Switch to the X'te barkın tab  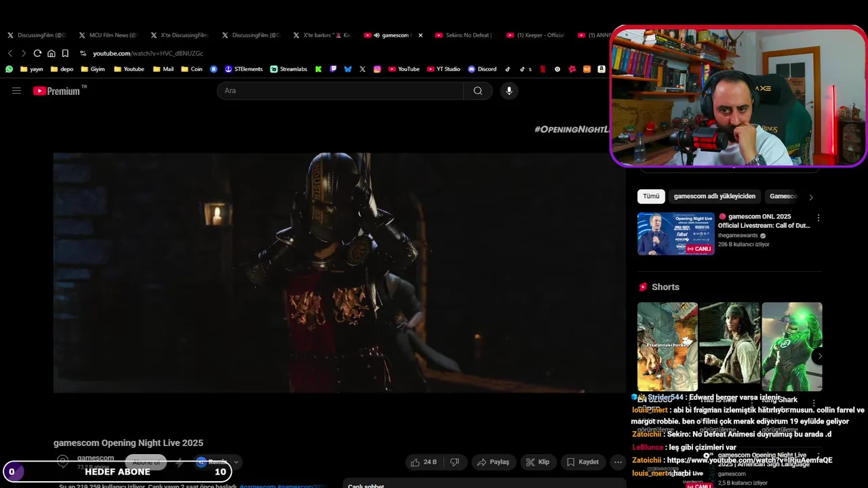[x=322, y=35]
